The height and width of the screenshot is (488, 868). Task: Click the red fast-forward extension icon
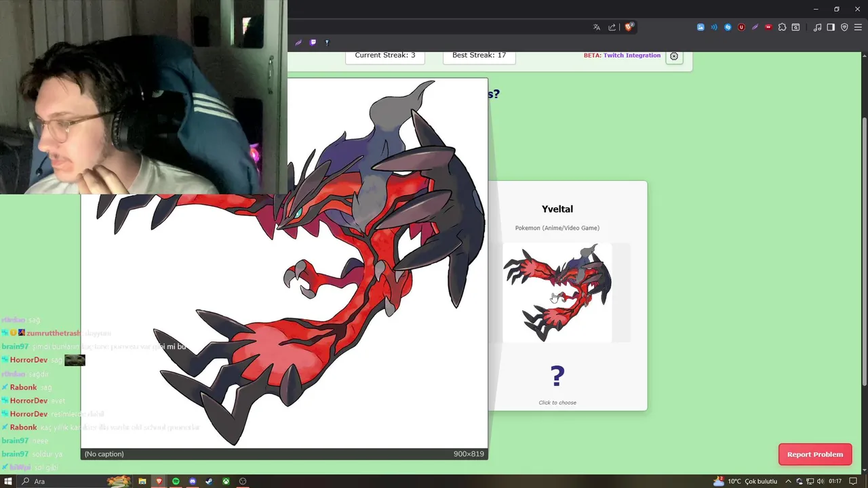point(768,27)
